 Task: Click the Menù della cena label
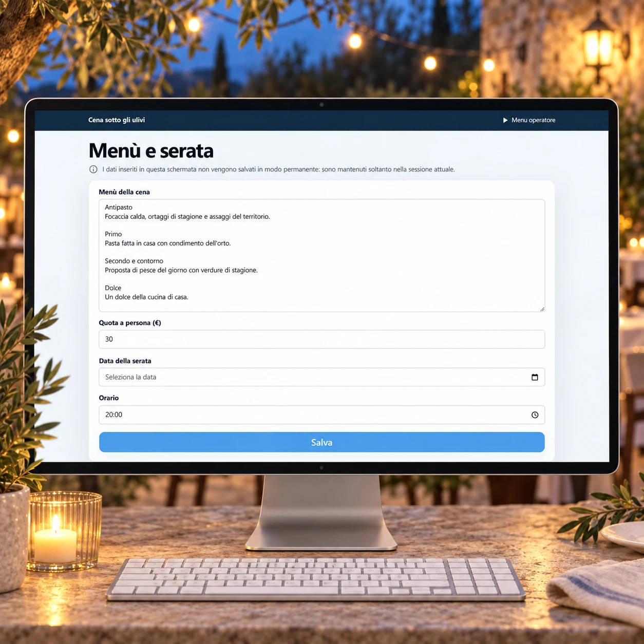(x=124, y=192)
